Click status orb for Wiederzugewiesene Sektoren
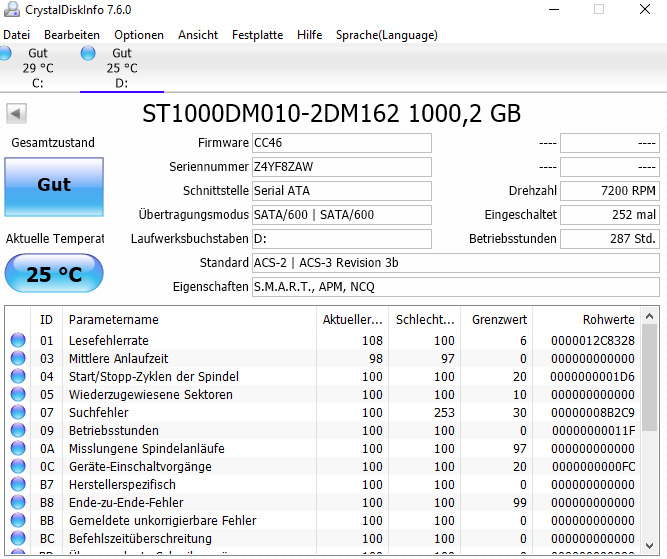667x559 pixels. pyautogui.click(x=18, y=394)
